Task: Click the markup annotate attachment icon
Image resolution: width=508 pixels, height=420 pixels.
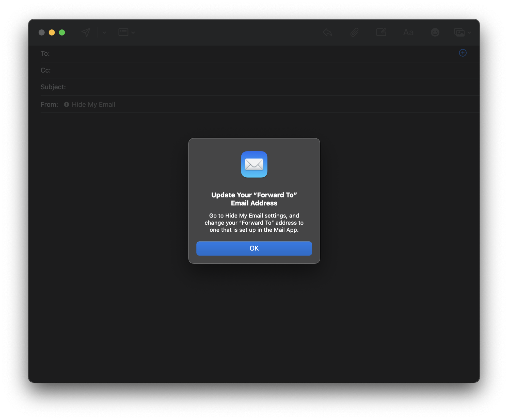Action: 381,32
